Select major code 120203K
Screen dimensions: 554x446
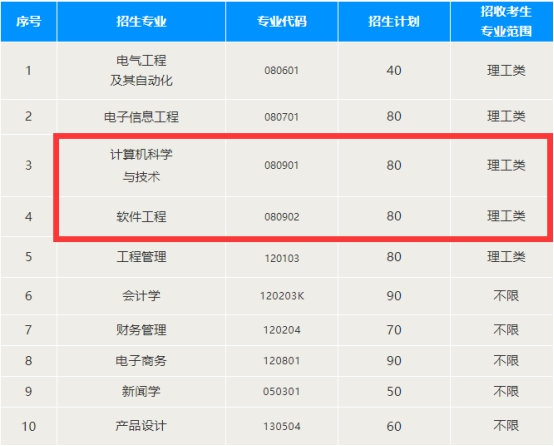(x=282, y=295)
